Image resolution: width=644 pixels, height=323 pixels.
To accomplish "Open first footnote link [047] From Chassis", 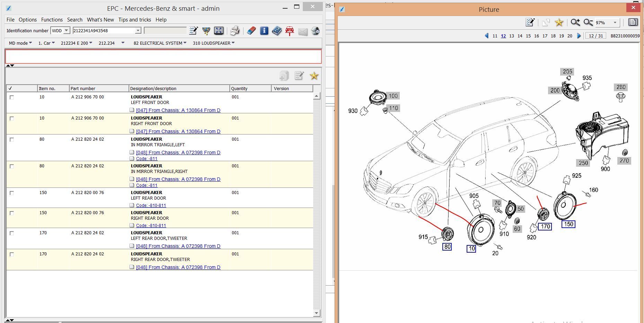I will point(178,110).
